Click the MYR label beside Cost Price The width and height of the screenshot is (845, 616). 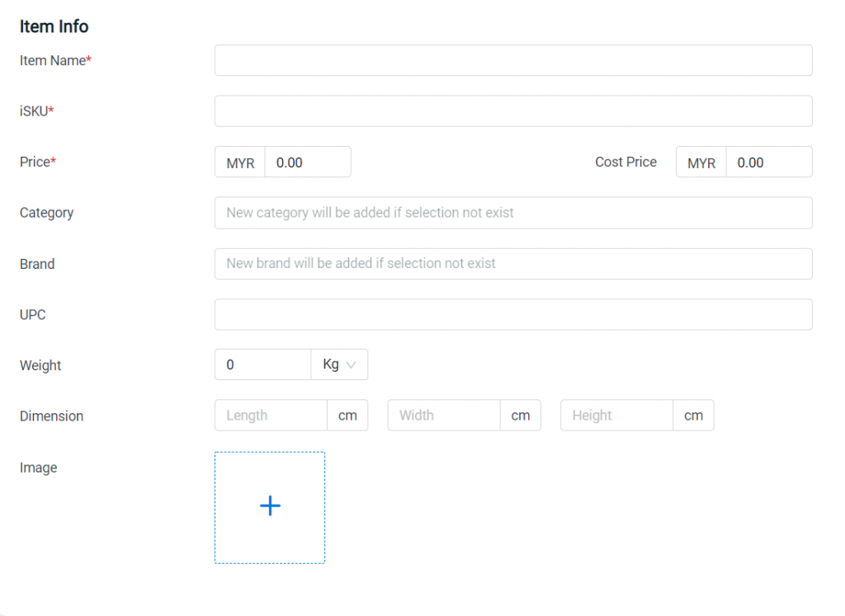click(x=700, y=162)
